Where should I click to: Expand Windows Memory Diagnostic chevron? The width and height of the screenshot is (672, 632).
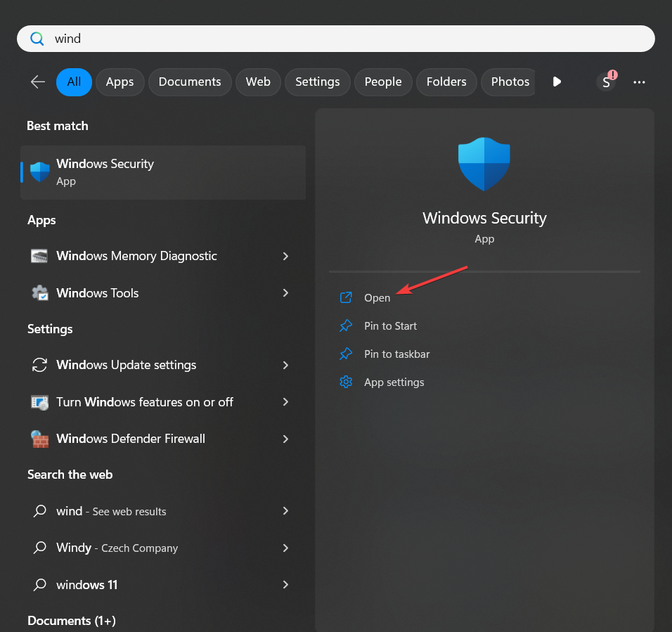285,256
